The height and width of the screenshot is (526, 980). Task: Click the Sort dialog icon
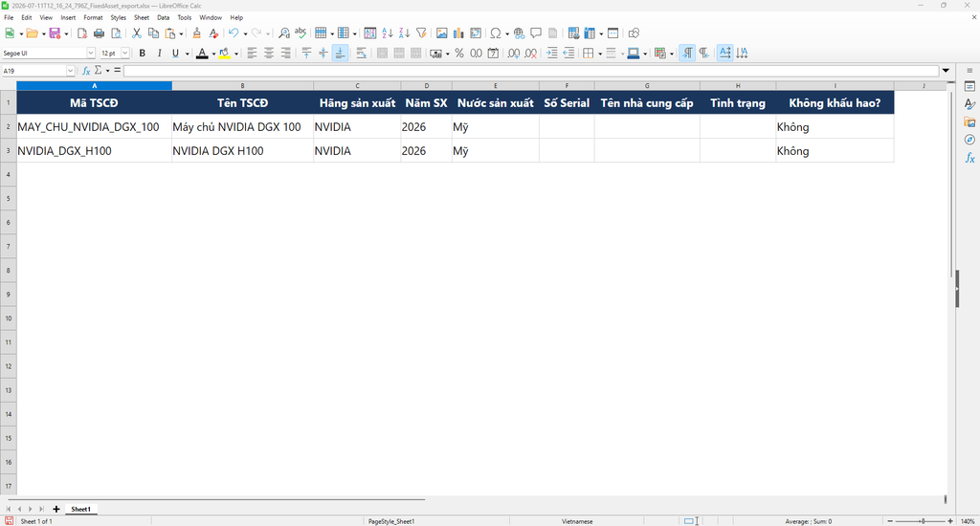tap(370, 33)
